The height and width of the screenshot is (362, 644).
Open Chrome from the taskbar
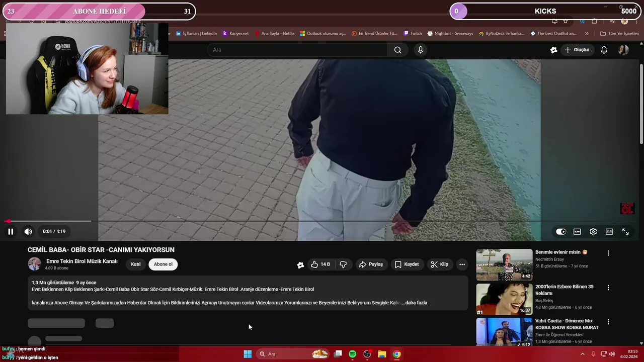point(396,354)
